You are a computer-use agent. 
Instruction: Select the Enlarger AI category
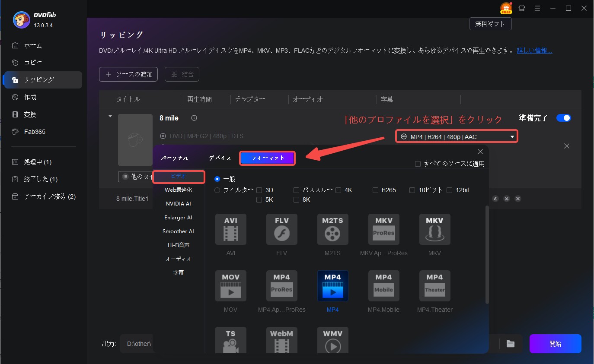179,218
